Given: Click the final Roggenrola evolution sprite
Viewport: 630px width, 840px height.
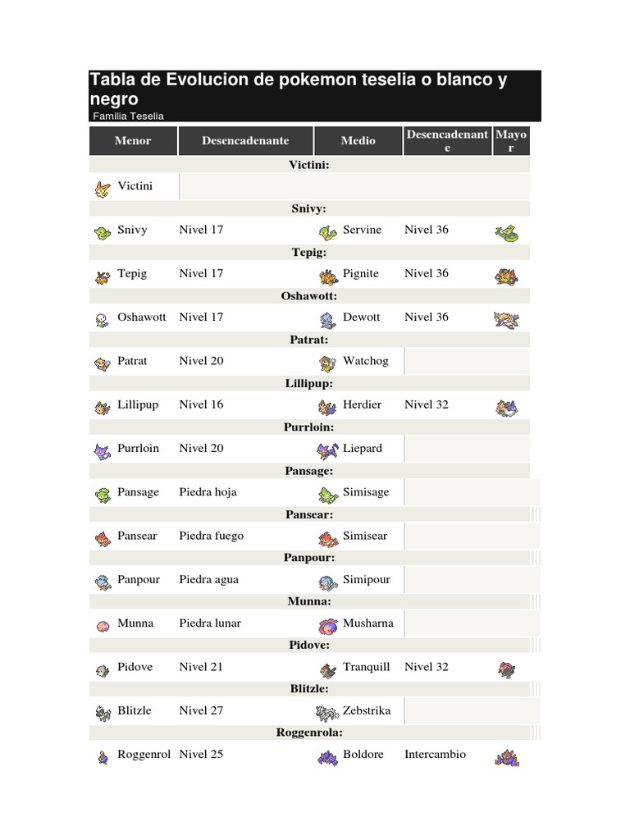Looking at the screenshot, I should (x=506, y=757).
